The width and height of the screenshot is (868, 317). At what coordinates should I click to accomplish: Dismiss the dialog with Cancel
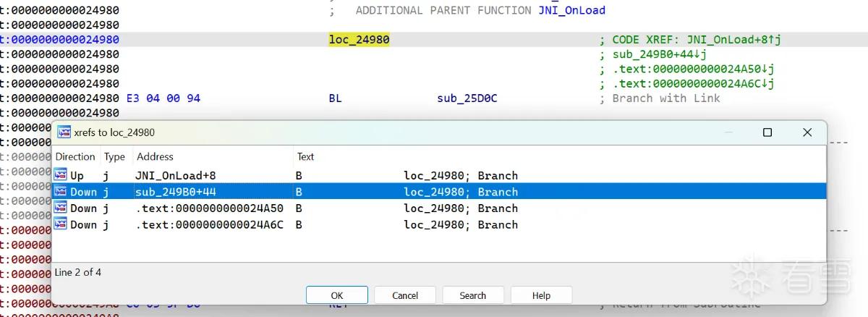(x=405, y=295)
